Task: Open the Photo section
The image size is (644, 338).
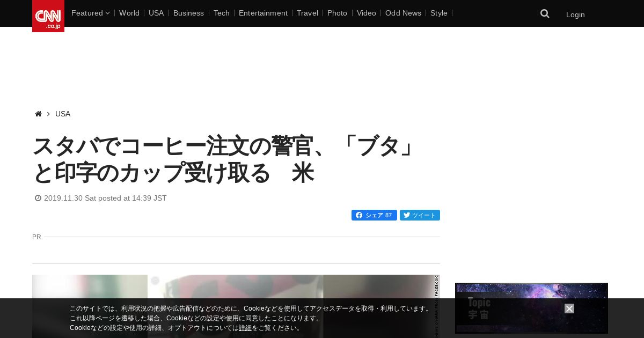Action: click(x=337, y=13)
